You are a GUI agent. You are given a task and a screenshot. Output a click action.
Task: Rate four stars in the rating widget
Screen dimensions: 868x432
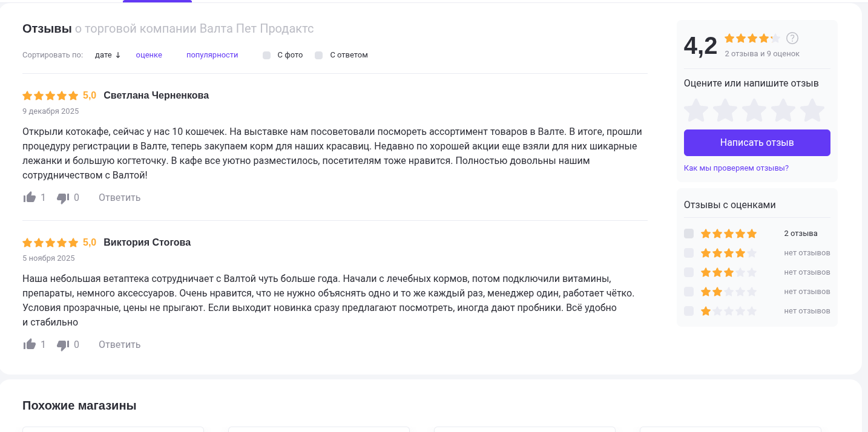tap(783, 110)
